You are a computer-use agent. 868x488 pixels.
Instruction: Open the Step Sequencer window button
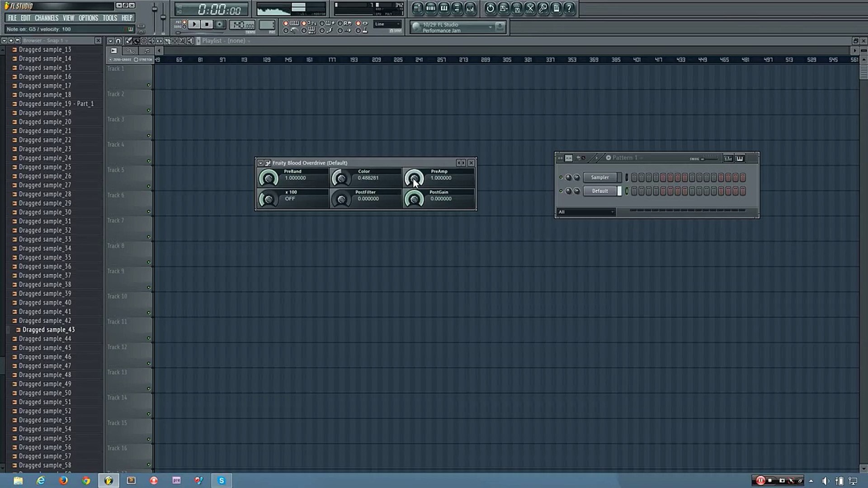point(431,8)
